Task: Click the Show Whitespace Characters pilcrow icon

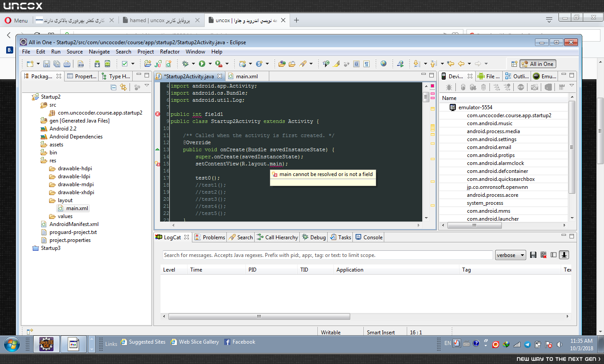Action: point(367,64)
